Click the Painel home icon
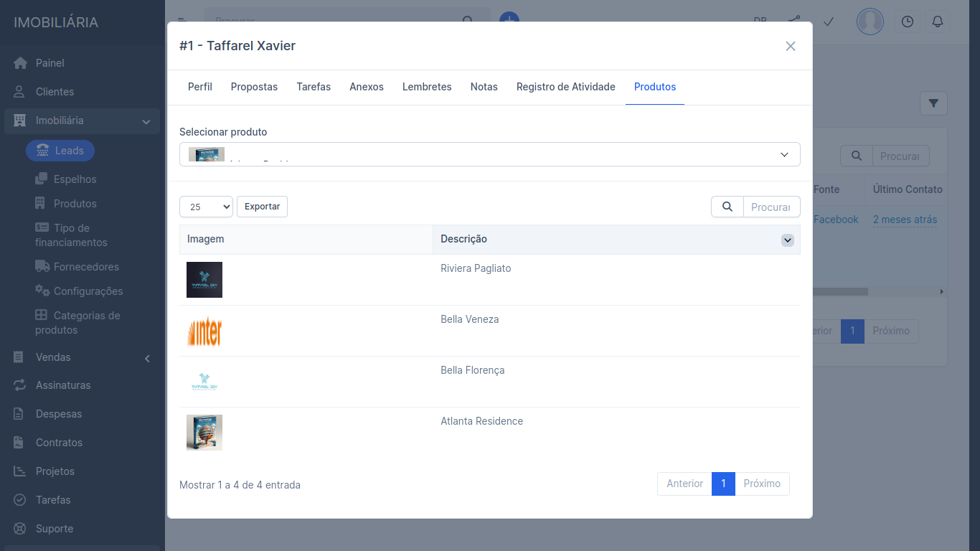This screenshot has height=551, width=980. coord(21,63)
